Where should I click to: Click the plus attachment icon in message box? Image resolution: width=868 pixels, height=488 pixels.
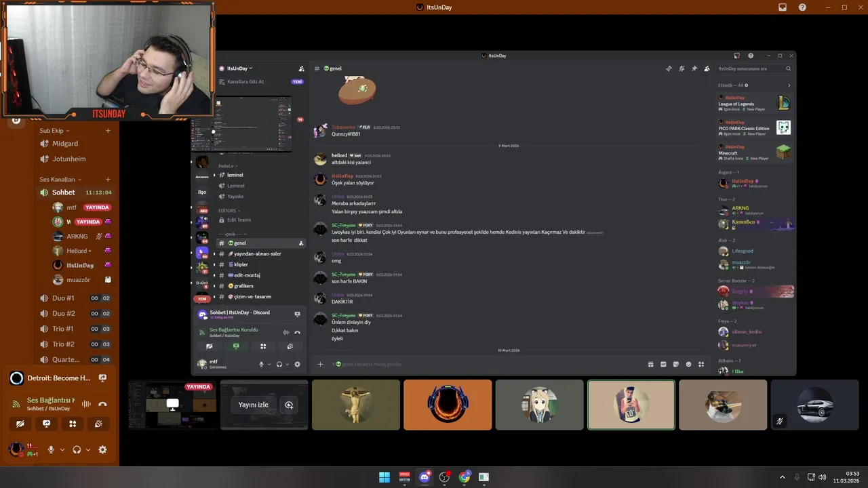click(320, 364)
